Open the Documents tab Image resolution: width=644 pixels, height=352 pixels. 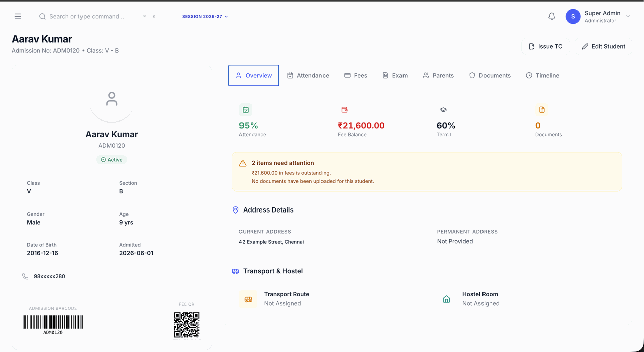pos(490,76)
